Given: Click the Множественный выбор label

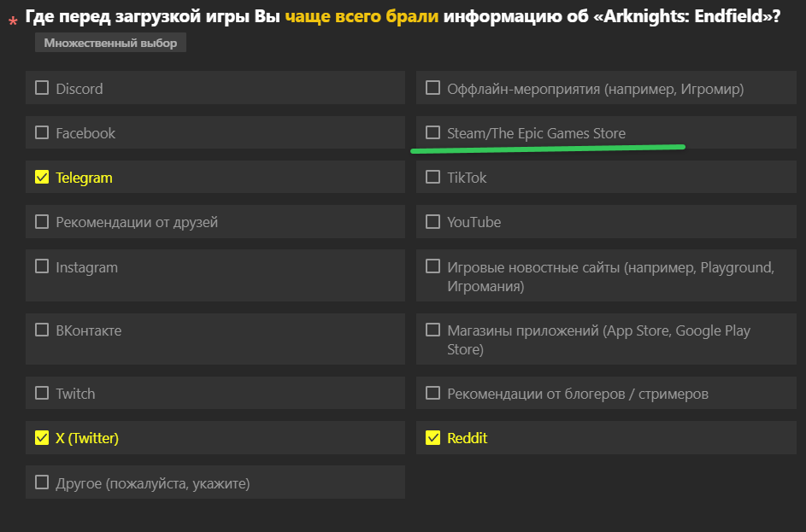Looking at the screenshot, I should (x=110, y=43).
